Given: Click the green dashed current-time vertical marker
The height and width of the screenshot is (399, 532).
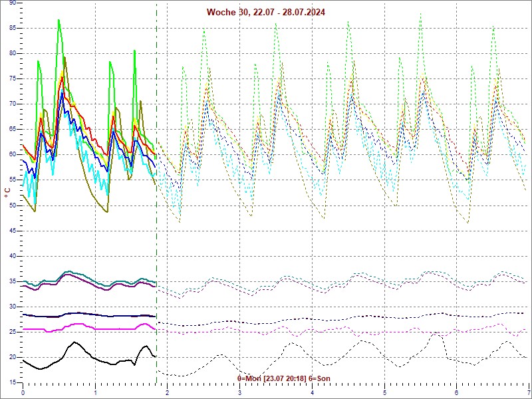Looking at the screenshot, I should pyautogui.click(x=157, y=199).
